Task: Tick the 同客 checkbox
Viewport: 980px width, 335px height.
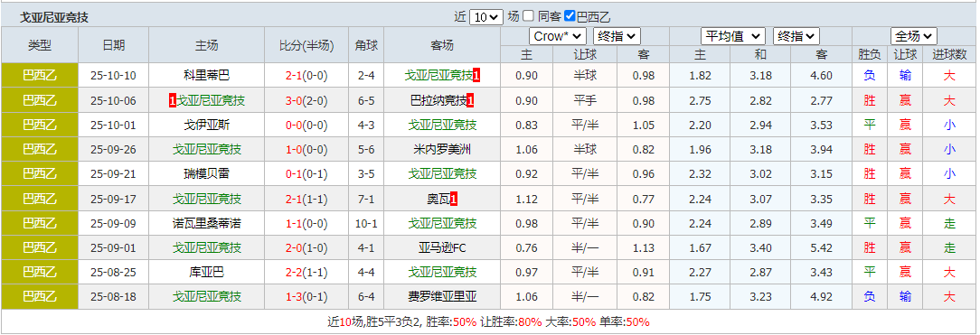Action: click(x=528, y=16)
